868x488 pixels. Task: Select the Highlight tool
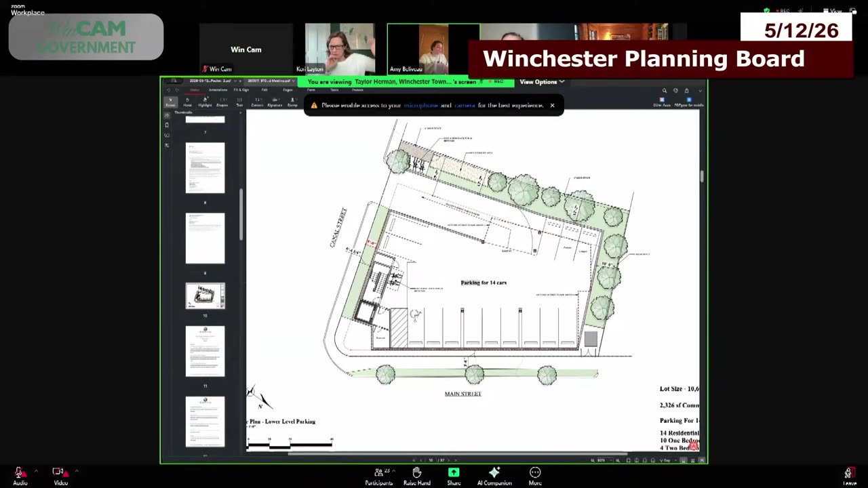[205, 102]
